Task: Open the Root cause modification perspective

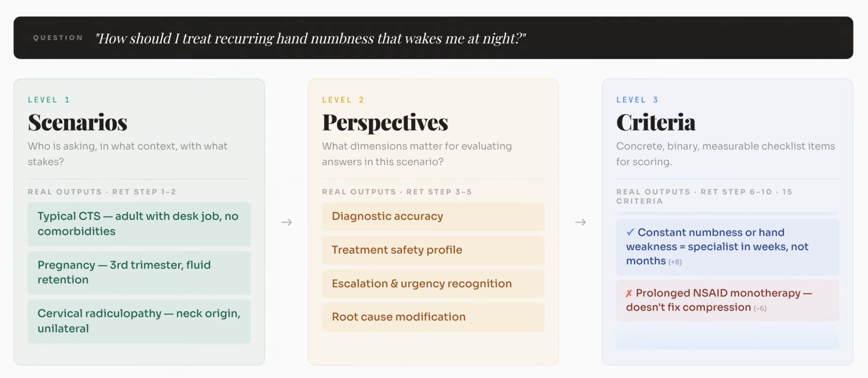Action: (x=433, y=317)
